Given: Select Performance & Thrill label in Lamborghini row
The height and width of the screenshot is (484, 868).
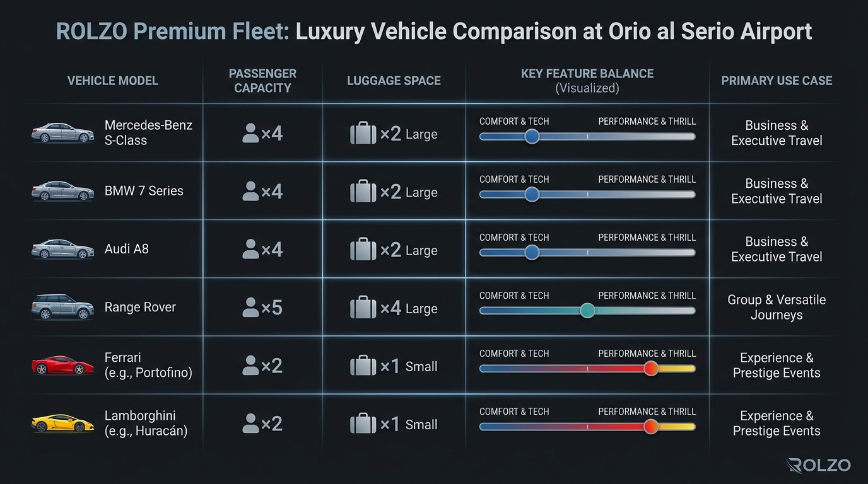Looking at the screenshot, I should (x=647, y=411).
